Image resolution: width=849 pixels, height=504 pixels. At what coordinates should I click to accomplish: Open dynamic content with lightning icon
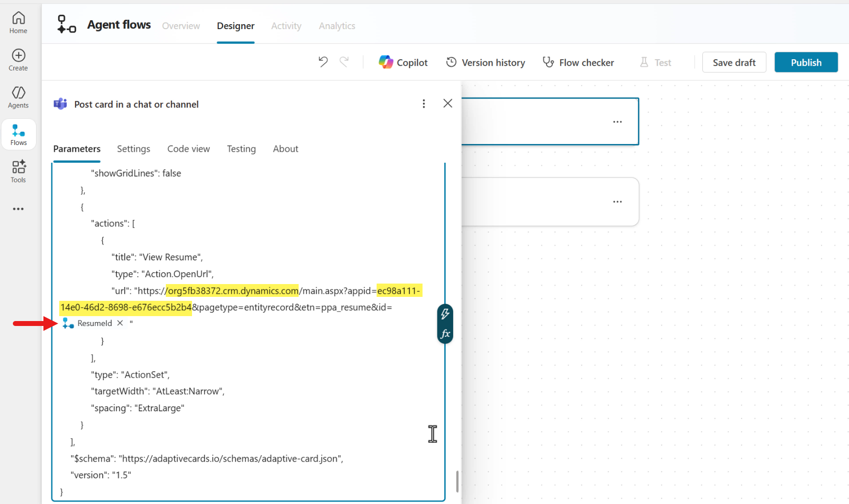pos(445,313)
